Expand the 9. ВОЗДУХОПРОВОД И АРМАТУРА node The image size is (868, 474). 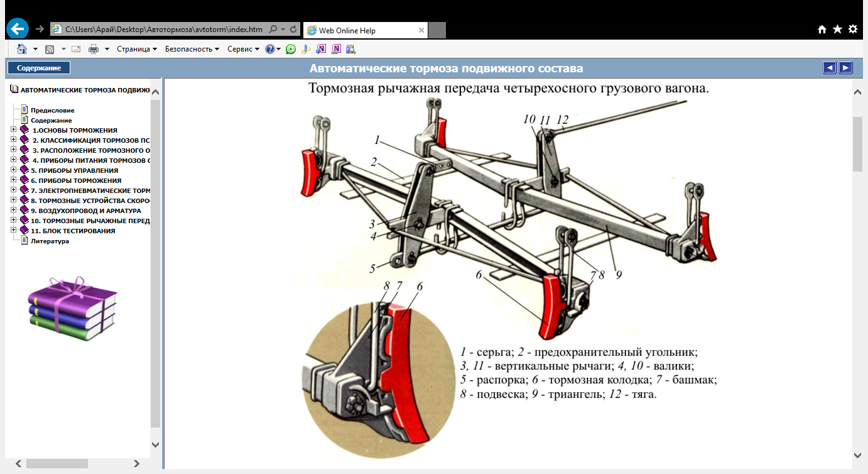[14, 211]
